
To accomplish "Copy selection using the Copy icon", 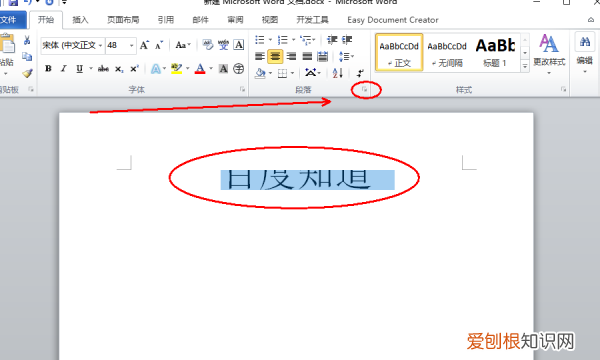I will pyautogui.click(x=27, y=57).
